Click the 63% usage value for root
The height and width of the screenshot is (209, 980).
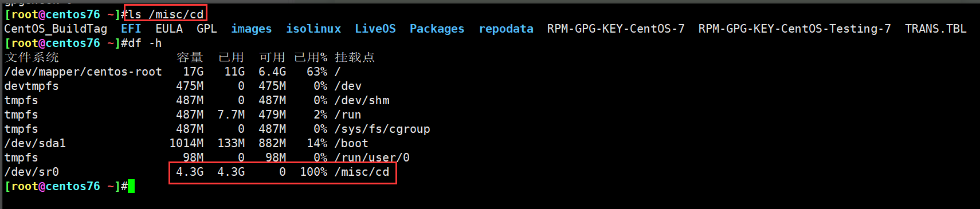tap(317, 72)
